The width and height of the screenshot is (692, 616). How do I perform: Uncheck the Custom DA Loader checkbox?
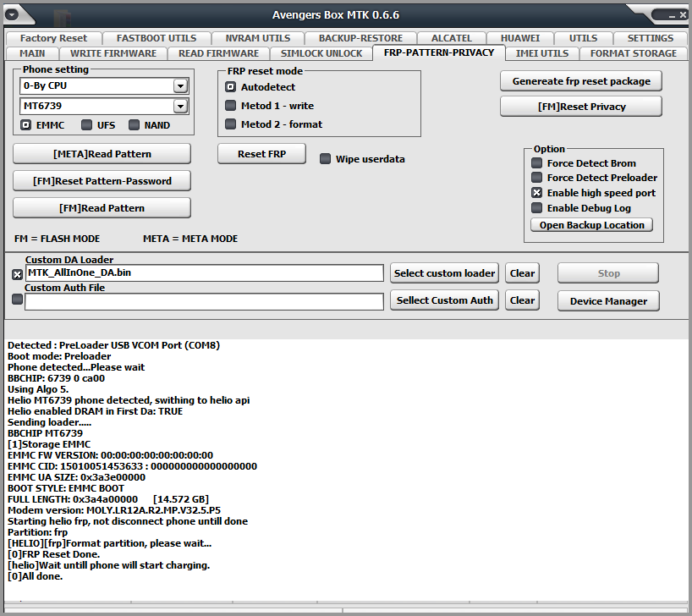tap(17, 275)
